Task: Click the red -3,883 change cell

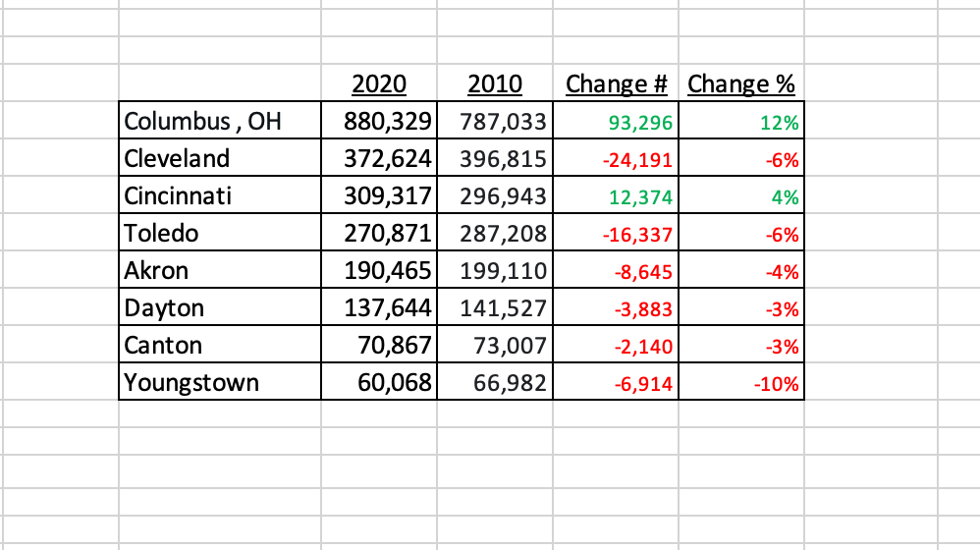Action: point(616,306)
